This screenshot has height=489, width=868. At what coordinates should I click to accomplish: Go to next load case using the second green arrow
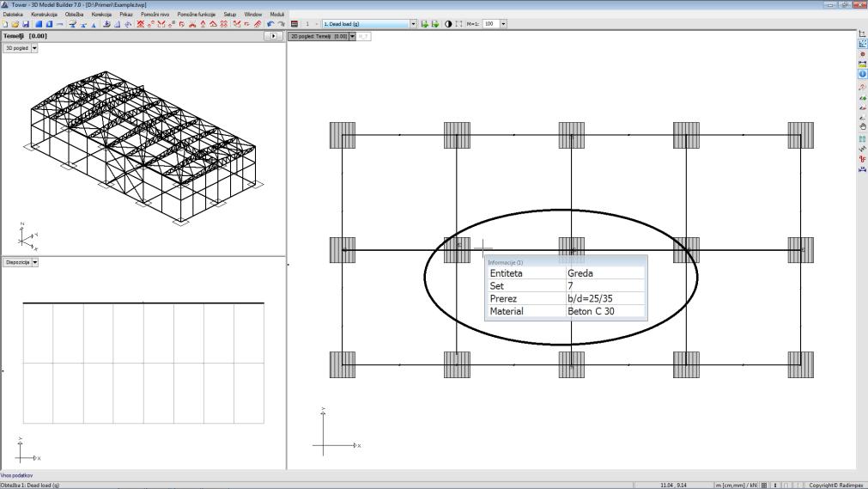435,24
